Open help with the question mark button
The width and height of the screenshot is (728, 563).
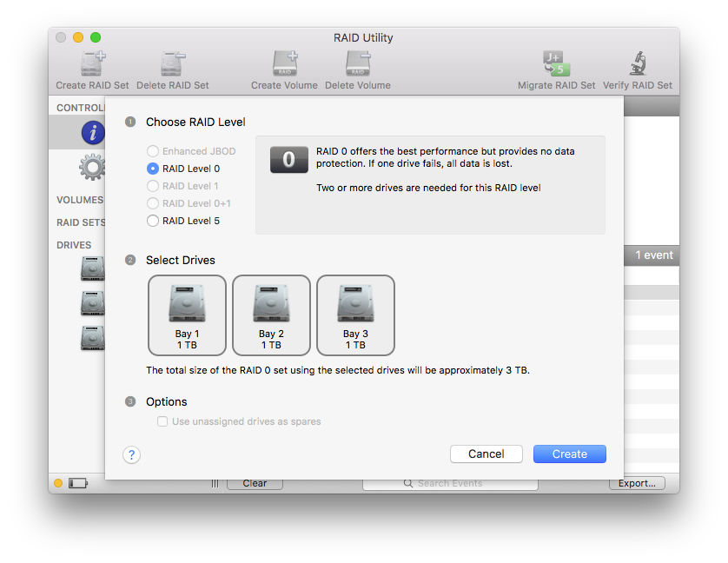tap(131, 454)
